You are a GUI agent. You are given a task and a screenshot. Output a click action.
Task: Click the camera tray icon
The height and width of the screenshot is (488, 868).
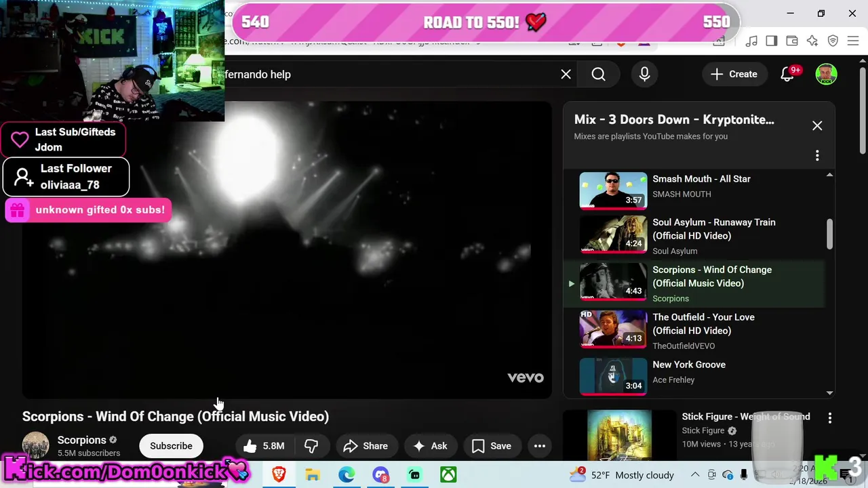coord(711,474)
